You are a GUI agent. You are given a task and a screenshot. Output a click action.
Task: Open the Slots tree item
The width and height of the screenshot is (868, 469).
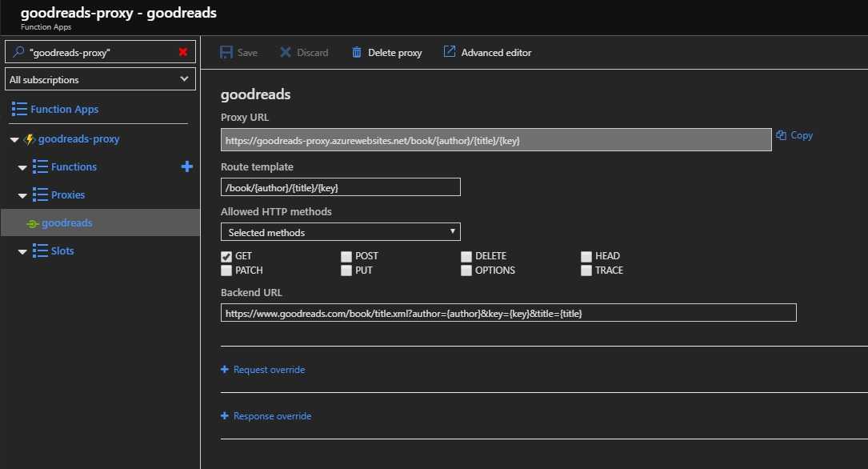pyautogui.click(x=62, y=251)
